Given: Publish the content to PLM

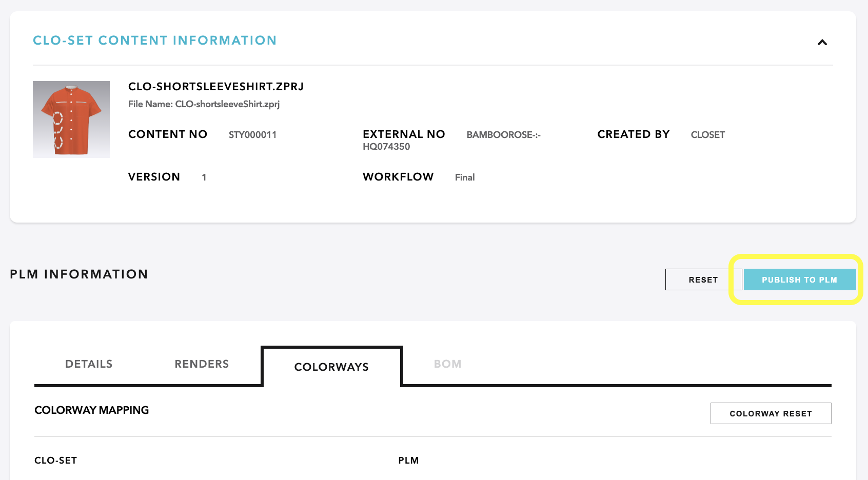Looking at the screenshot, I should (x=800, y=279).
